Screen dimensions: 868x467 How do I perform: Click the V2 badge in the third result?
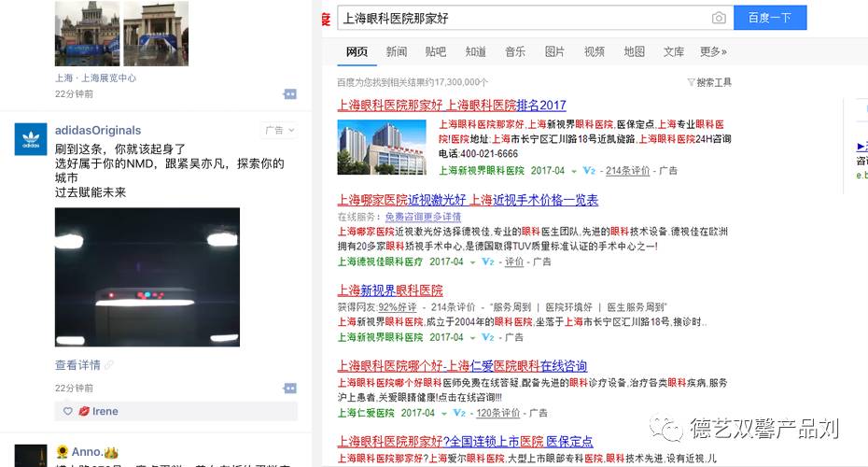488,337
